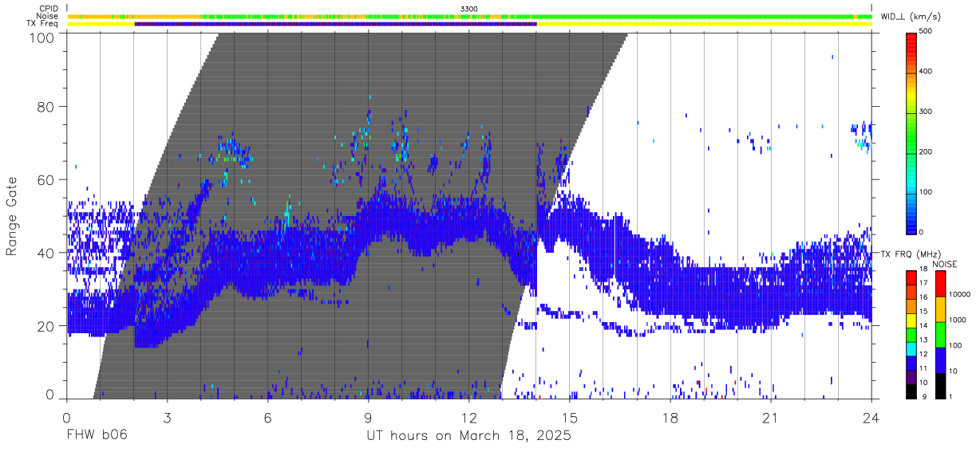Click the CPID label at top left

49,9
